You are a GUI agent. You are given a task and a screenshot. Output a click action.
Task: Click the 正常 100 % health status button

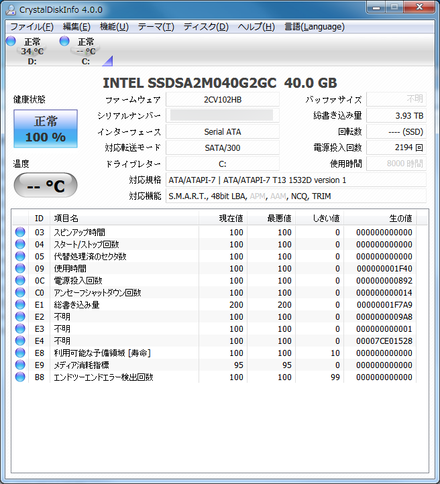(x=46, y=129)
